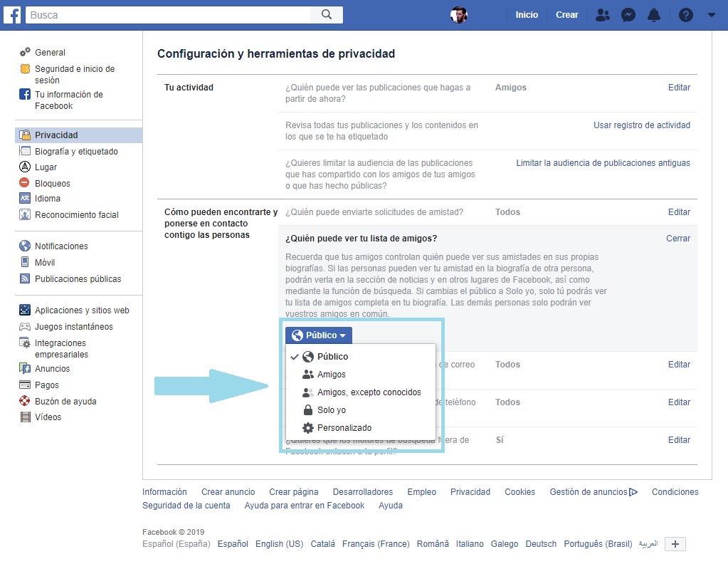This screenshot has width=728, height=569.
Task: Click Usar registro de actividad link
Action: 642,125
